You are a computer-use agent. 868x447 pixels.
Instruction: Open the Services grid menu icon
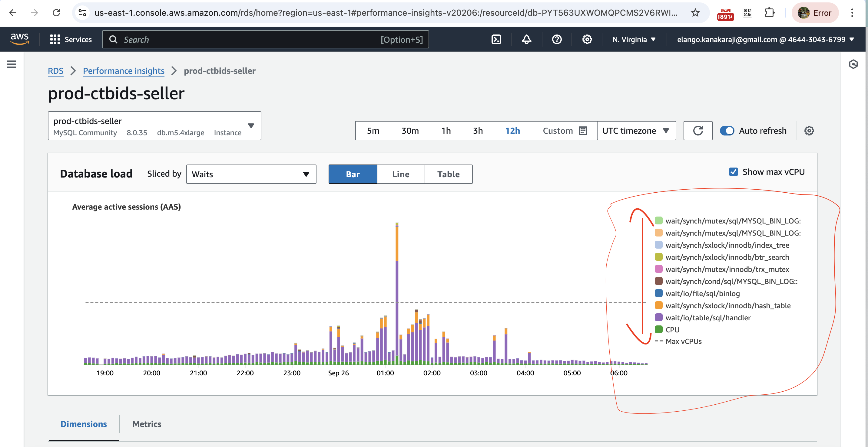(55, 39)
